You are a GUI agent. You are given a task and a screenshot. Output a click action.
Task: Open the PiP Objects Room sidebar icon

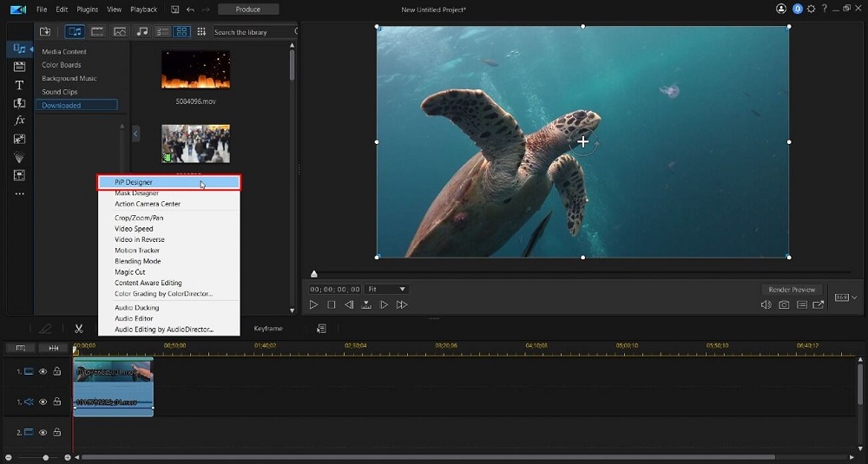(x=19, y=139)
